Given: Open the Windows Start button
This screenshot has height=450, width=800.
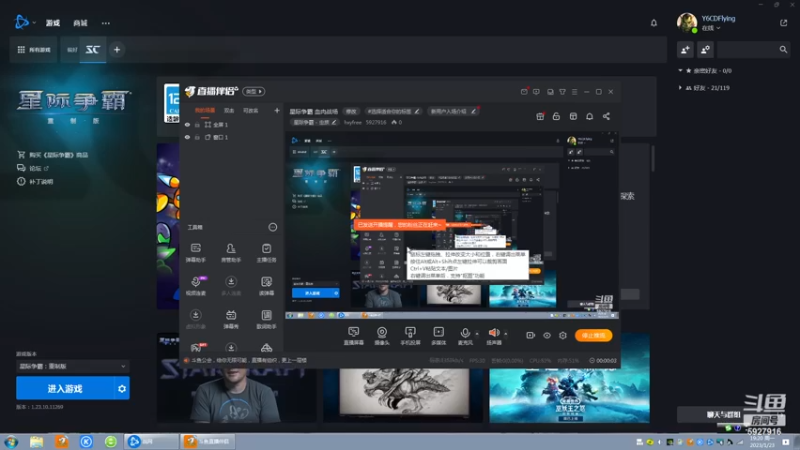Looking at the screenshot, I should [x=11, y=441].
